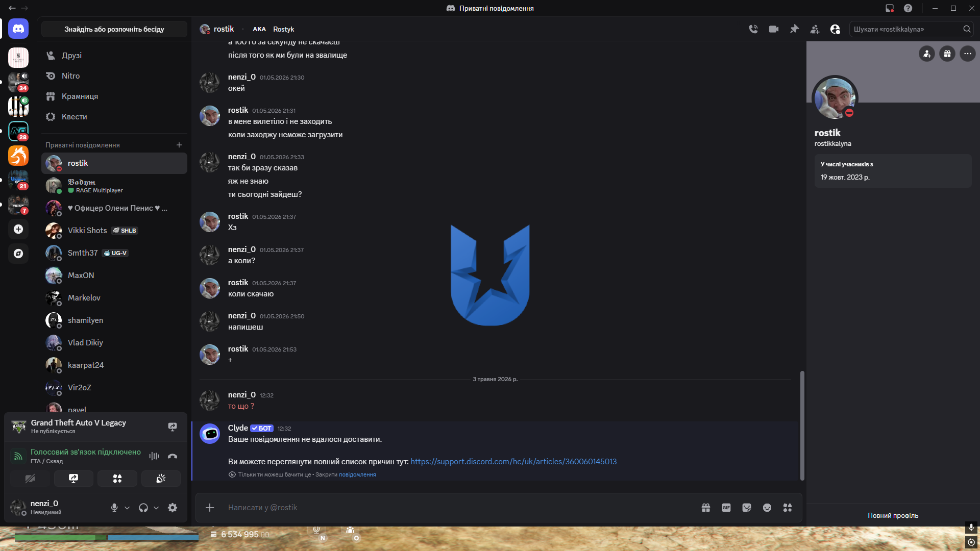Viewport: 980px width, 551px height.
Task: Go back with the left arrow
Action: (x=12, y=8)
